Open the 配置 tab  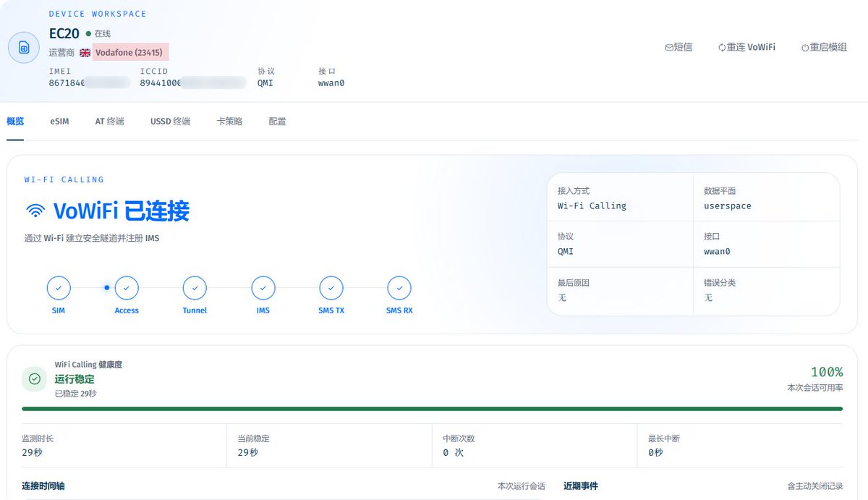pyautogui.click(x=277, y=121)
